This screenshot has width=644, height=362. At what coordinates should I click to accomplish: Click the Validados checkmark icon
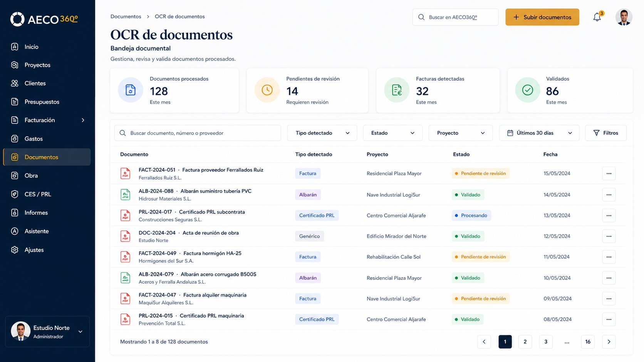click(528, 90)
